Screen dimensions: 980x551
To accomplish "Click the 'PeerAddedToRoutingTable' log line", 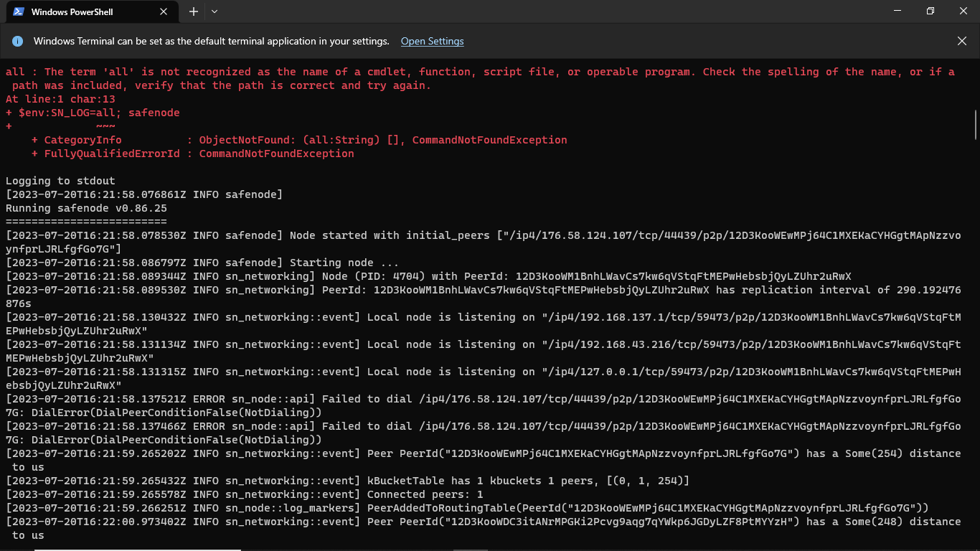I will tap(467, 508).
